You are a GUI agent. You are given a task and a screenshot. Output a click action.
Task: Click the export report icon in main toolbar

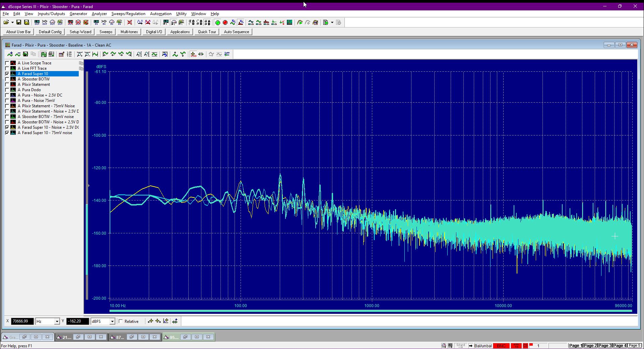pos(326,22)
